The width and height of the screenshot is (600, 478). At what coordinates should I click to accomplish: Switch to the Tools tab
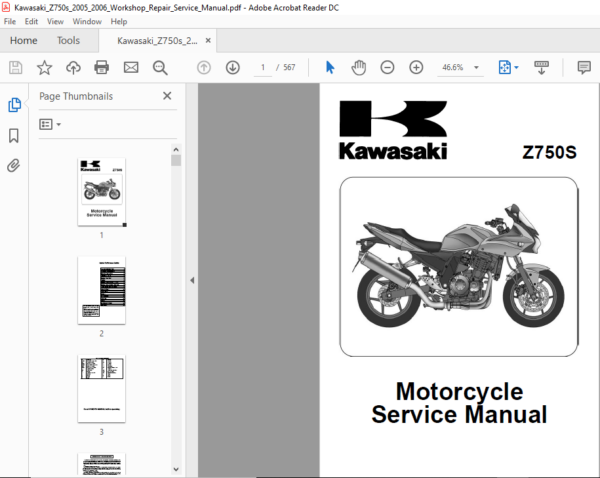68,40
